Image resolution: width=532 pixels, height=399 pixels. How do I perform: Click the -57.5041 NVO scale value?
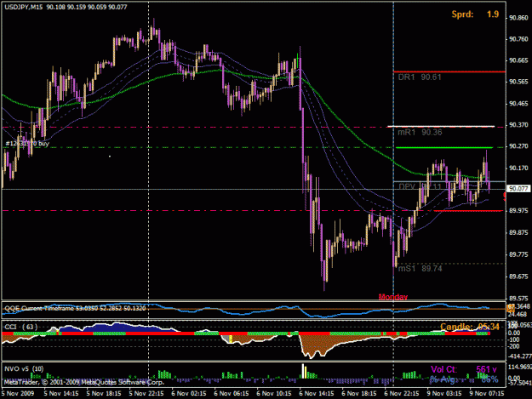[x=519, y=384]
